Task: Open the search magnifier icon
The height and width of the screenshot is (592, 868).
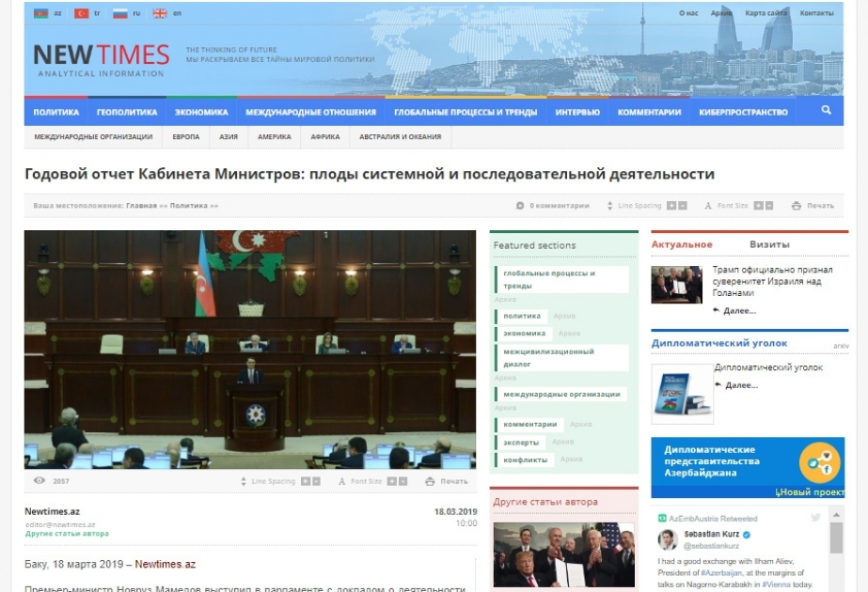Action: 826,110
